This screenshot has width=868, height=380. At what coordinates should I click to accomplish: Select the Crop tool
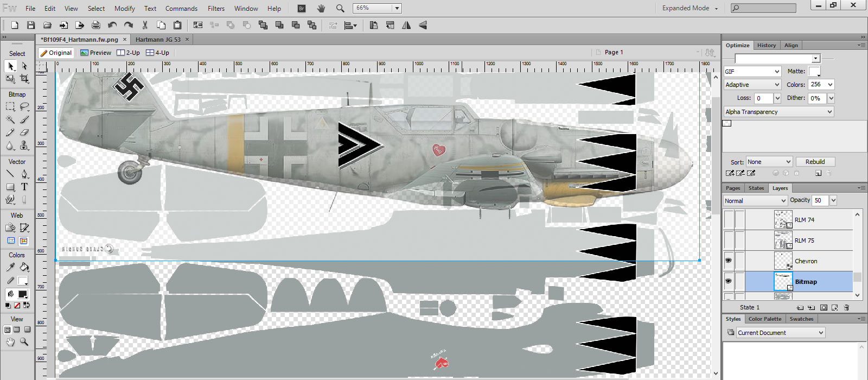[24, 79]
